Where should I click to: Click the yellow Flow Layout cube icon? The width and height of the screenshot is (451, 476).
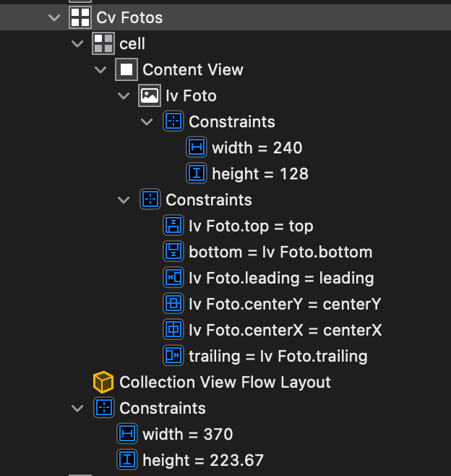[103, 382]
